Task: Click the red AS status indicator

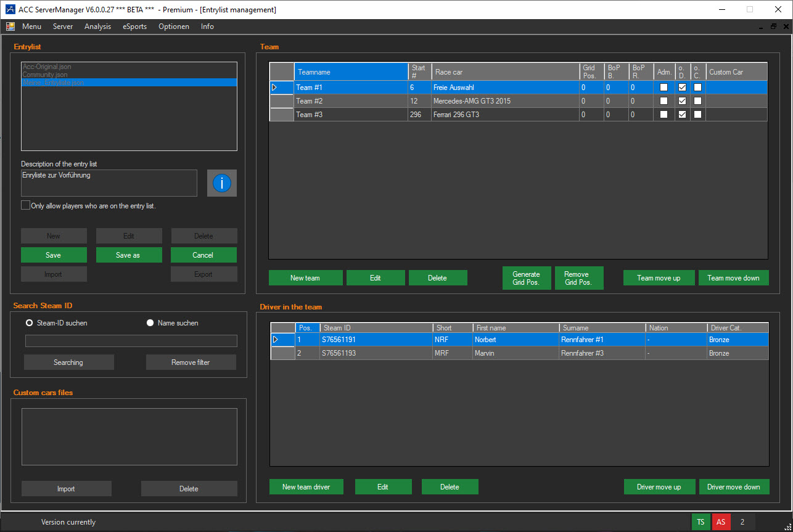Action: coord(721,522)
